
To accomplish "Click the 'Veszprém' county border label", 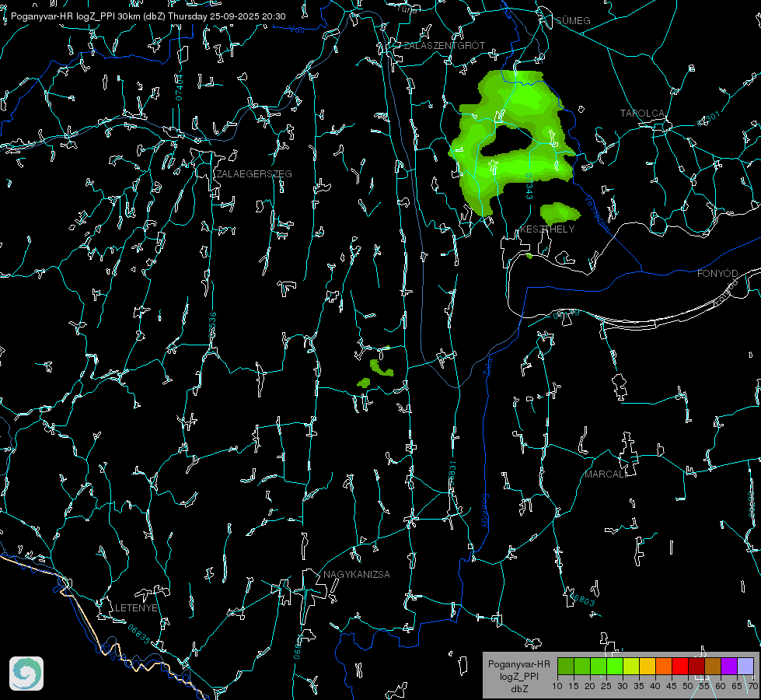I will tap(597, 213).
